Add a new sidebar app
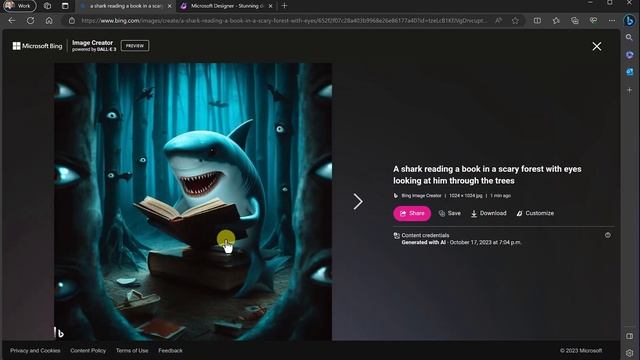Image resolution: width=640 pixels, height=360 pixels. click(629, 90)
